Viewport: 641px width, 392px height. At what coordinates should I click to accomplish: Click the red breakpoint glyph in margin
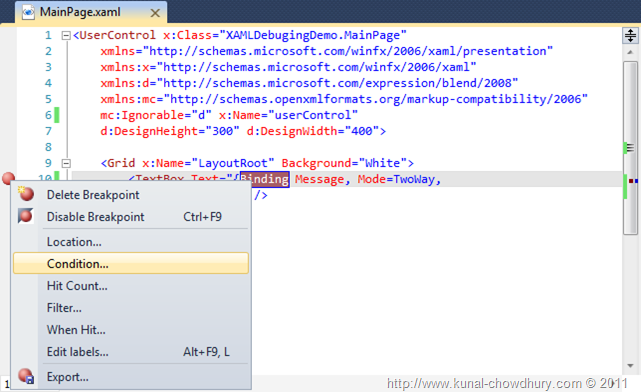point(8,179)
